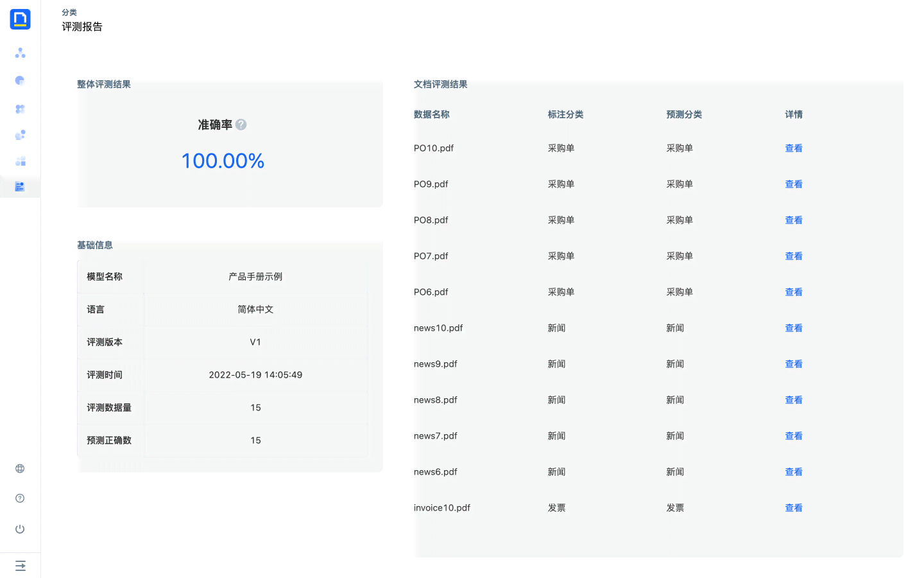Select the PO10.pdf file name
Image resolution: width=924 pixels, height=578 pixels.
coord(434,148)
